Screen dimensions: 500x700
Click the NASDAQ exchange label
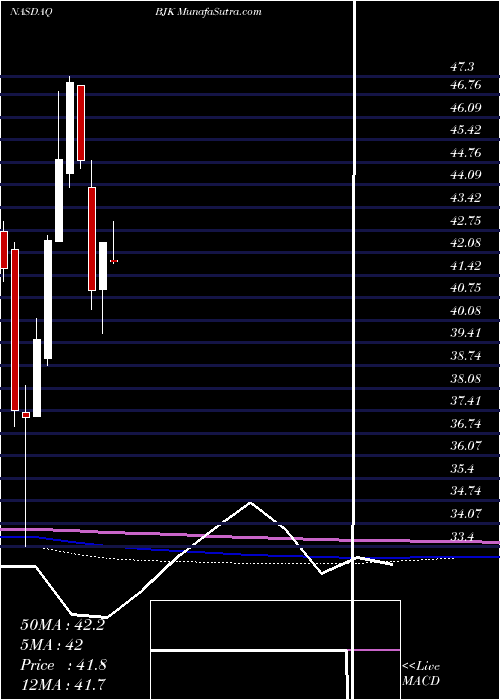[x=31, y=12]
